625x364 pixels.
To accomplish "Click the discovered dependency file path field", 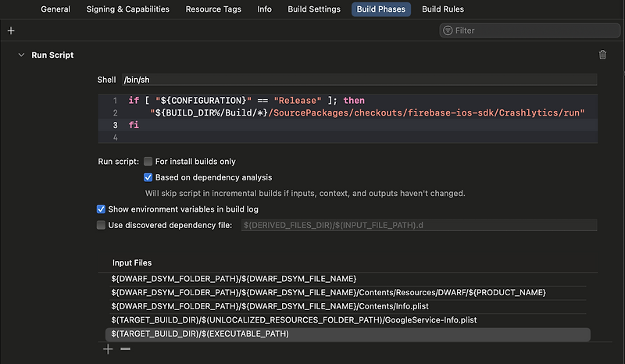I will [418, 225].
